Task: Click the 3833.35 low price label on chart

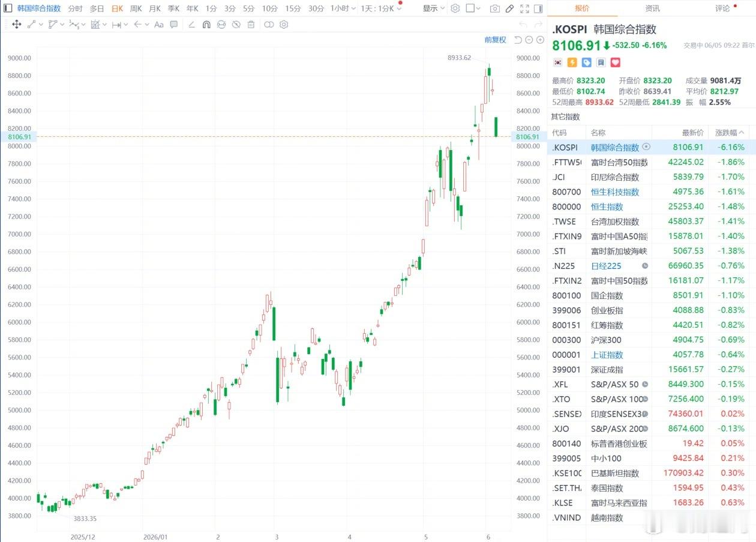Action: [x=85, y=519]
